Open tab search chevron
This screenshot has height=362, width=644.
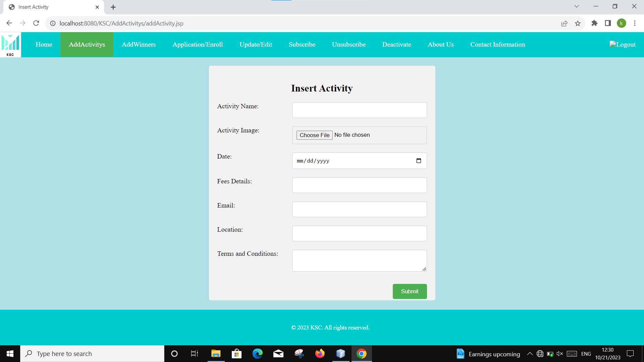point(577,6)
